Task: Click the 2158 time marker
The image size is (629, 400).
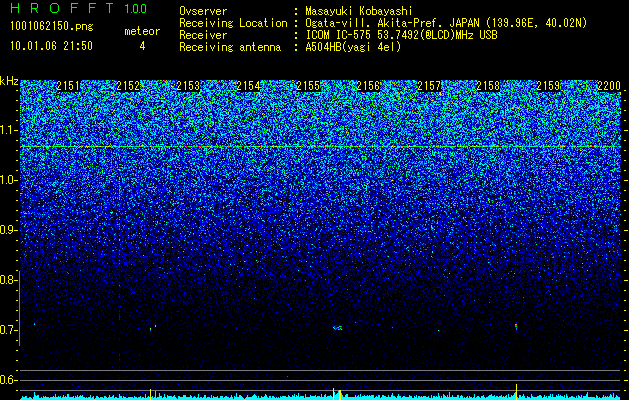Action: point(489,86)
